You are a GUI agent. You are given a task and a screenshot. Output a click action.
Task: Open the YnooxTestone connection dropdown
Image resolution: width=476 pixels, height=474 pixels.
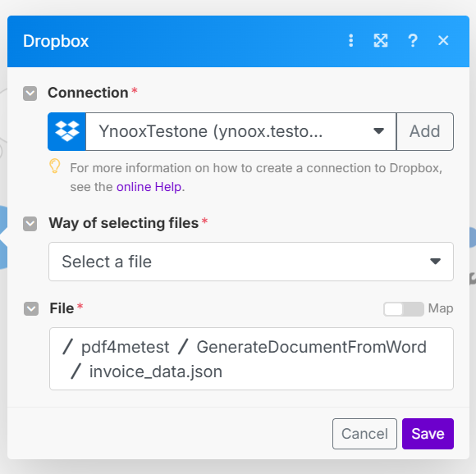pos(241,131)
